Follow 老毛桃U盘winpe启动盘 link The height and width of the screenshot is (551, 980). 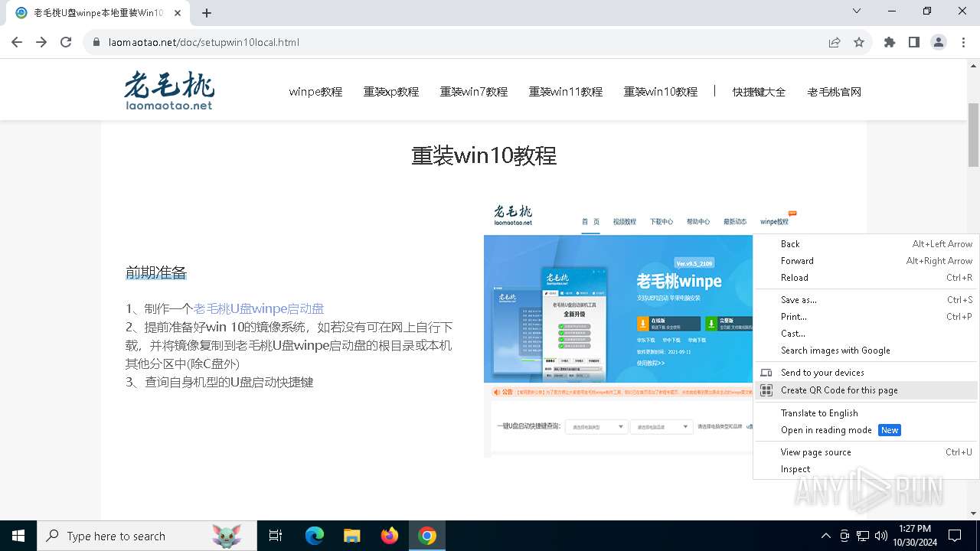click(259, 308)
